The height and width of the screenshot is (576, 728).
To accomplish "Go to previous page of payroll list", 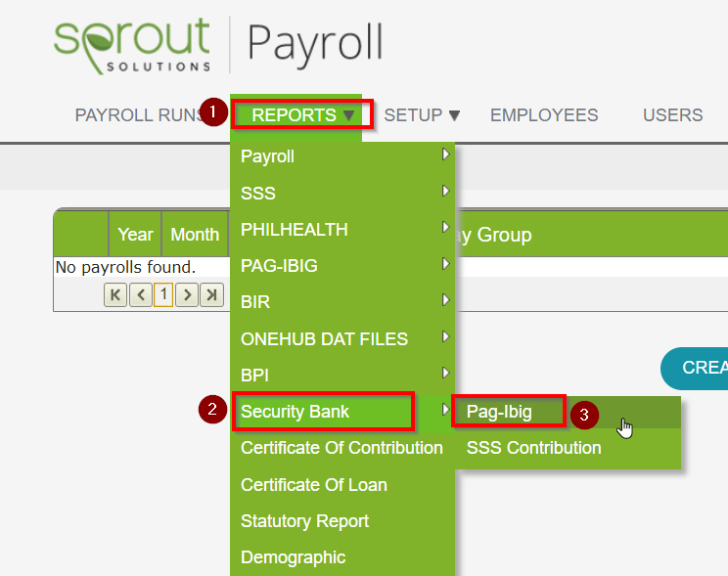I will pos(141,294).
